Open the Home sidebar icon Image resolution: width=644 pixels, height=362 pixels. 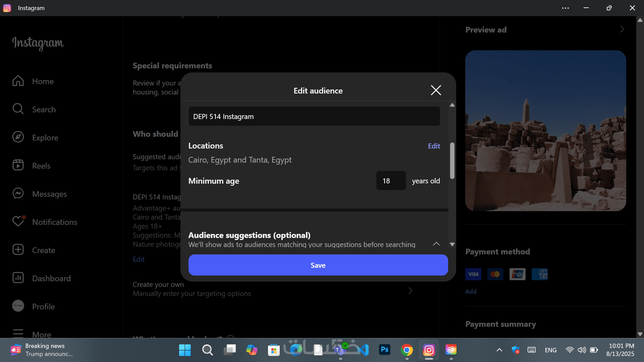18,81
